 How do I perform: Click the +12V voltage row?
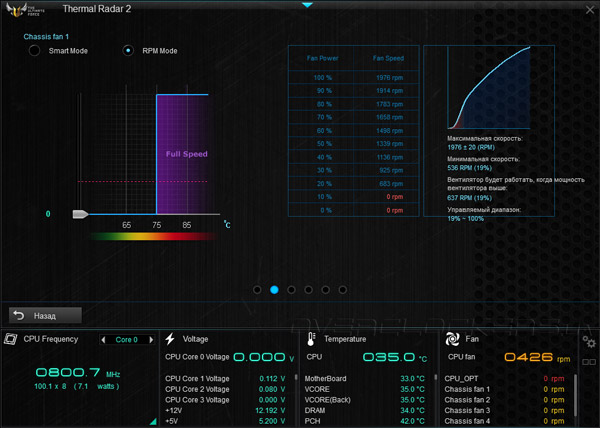225,410
